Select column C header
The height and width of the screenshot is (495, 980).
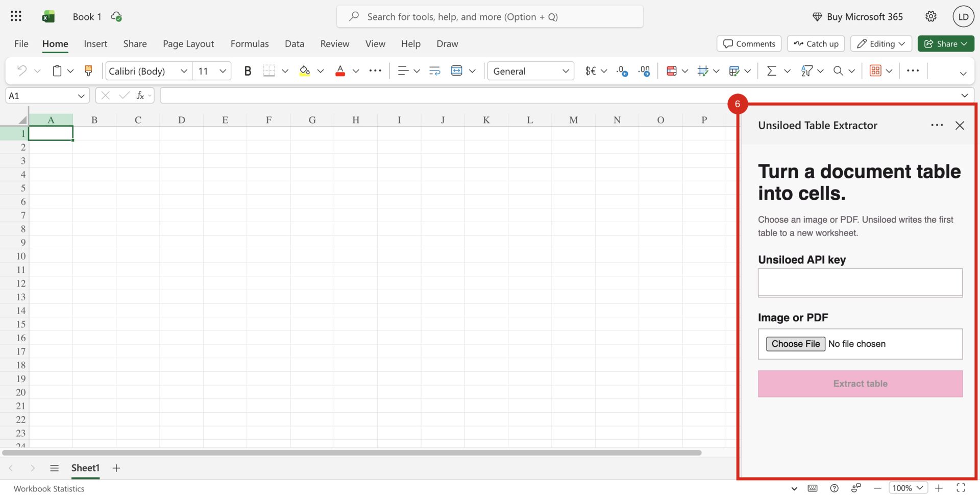[138, 120]
